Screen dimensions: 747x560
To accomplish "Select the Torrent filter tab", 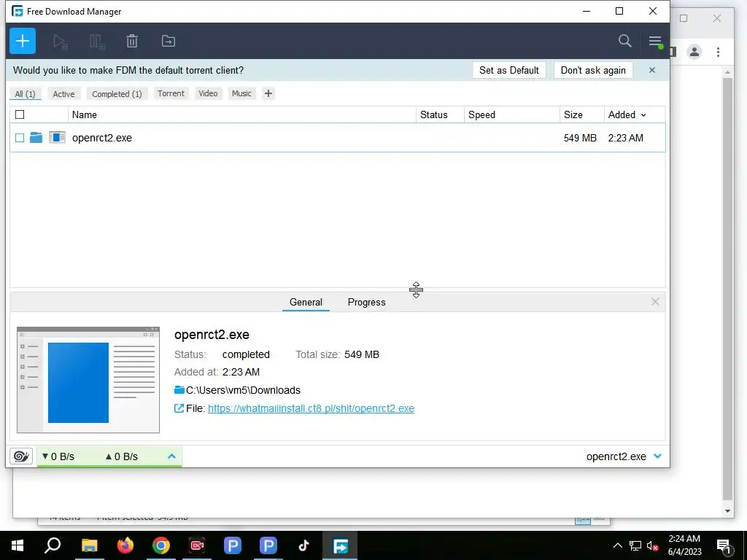I will pos(171,93).
